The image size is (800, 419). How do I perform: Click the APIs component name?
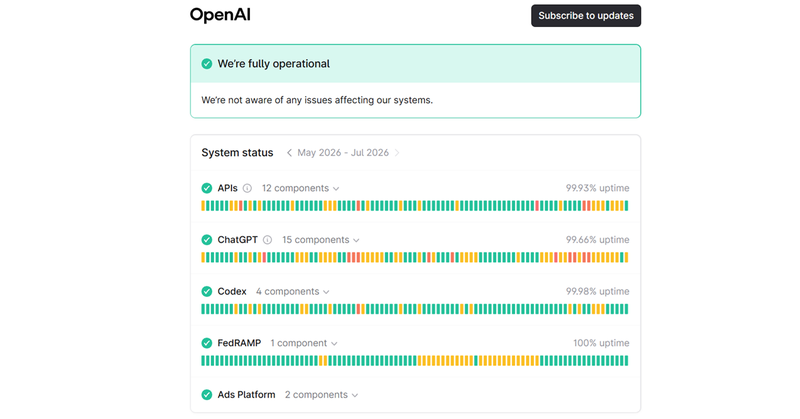click(228, 188)
